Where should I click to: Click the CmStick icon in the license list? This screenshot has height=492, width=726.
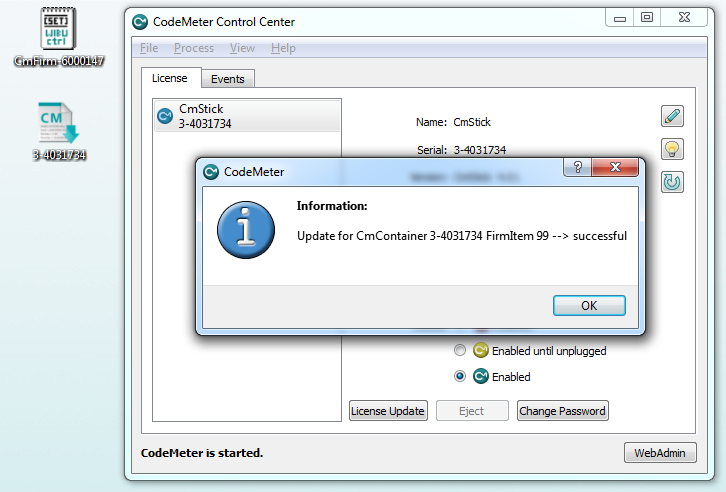pyautogui.click(x=165, y=116)
